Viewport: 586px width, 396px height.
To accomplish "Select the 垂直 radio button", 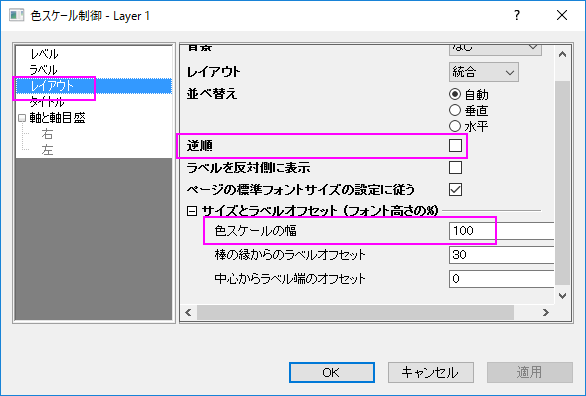I will coord(455,110).
